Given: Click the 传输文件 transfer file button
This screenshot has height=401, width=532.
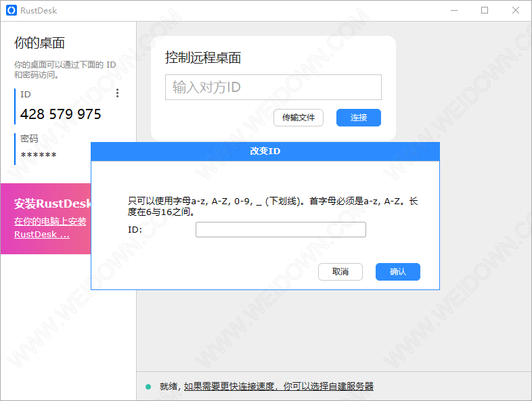Looking at the screenshot, I should (x=298, y=118).
